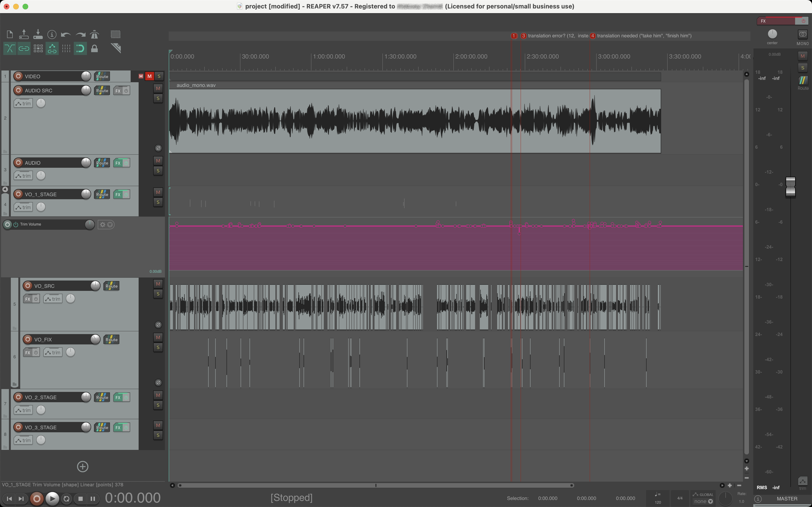Click the lock icon in toolbar

click(x=94, y=49)
